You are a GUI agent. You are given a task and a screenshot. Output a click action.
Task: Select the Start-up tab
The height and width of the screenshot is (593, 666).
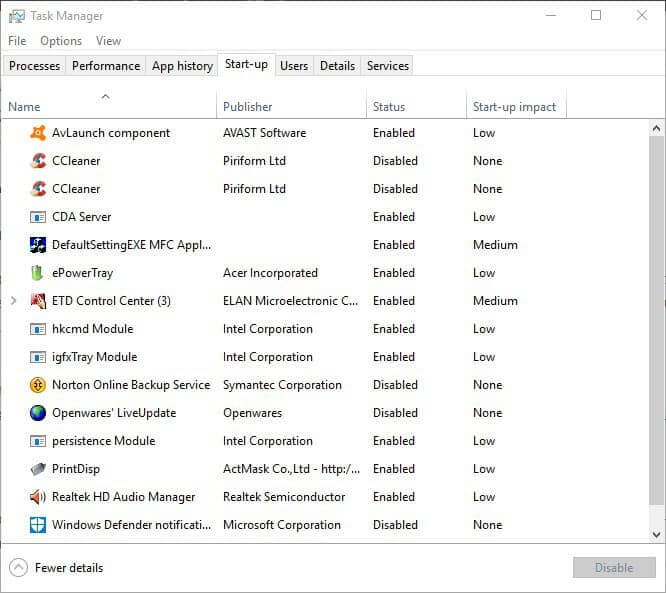[246, 64]
